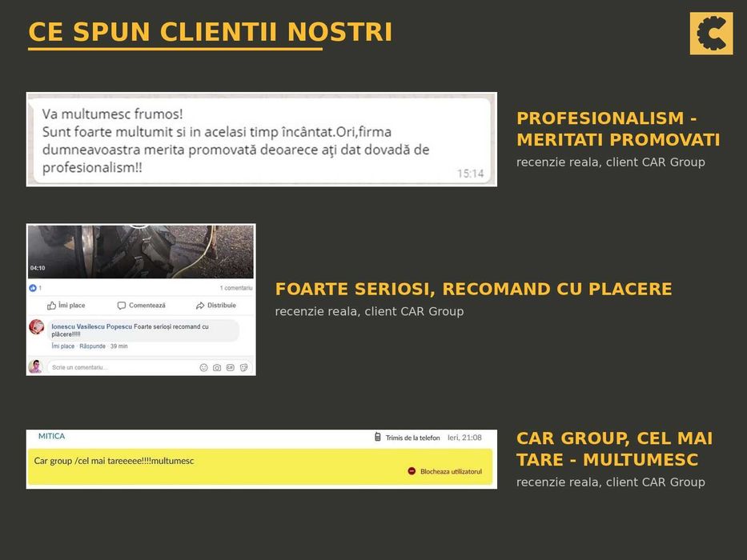Click the camera photo icon in comment box
Image resolution: width=747 pixels, height=560 pixels.
[217, 368]
